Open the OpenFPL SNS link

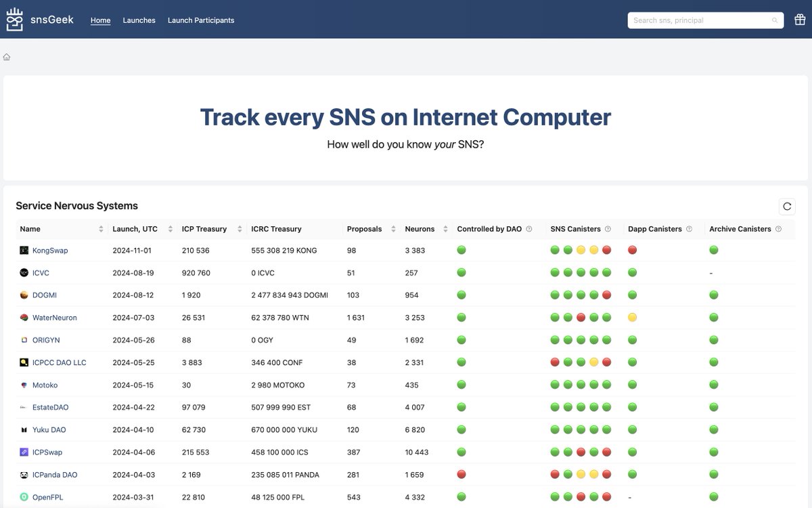(48, 496)
